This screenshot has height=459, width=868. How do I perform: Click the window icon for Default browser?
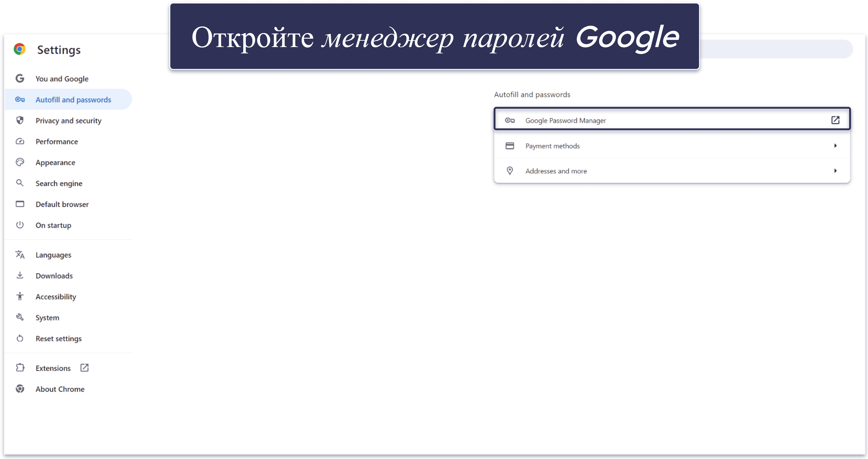click(x=20, y=204)
